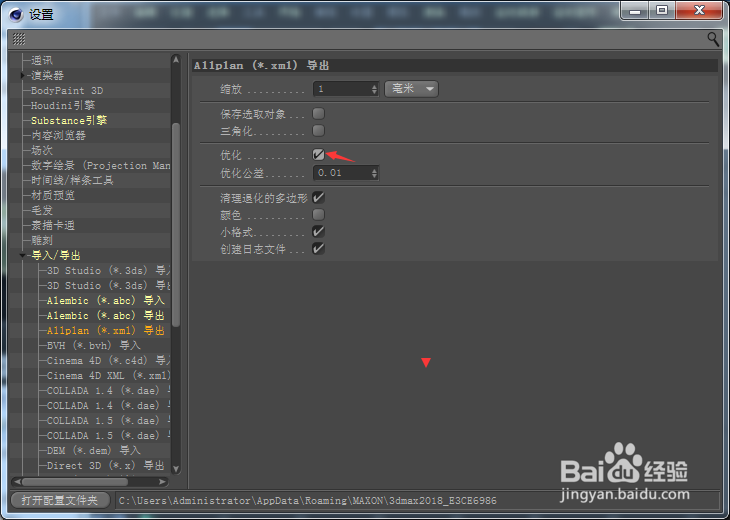Select DEM (*.dem) 导入 item

tap(94, 451)
